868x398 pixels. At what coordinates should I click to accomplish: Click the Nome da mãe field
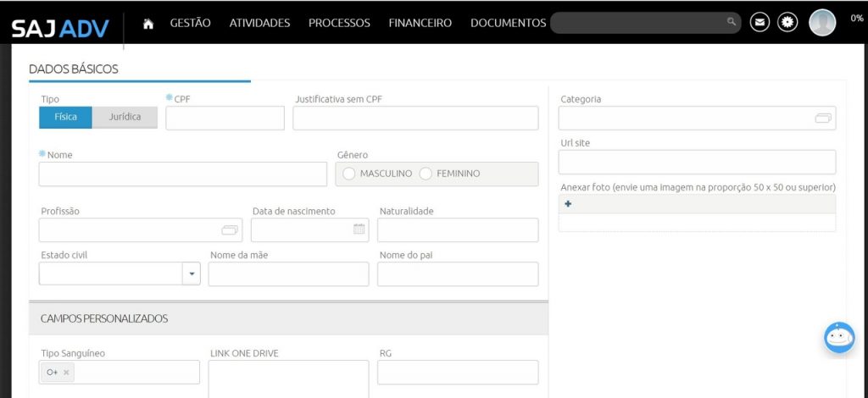coord(288,274)
